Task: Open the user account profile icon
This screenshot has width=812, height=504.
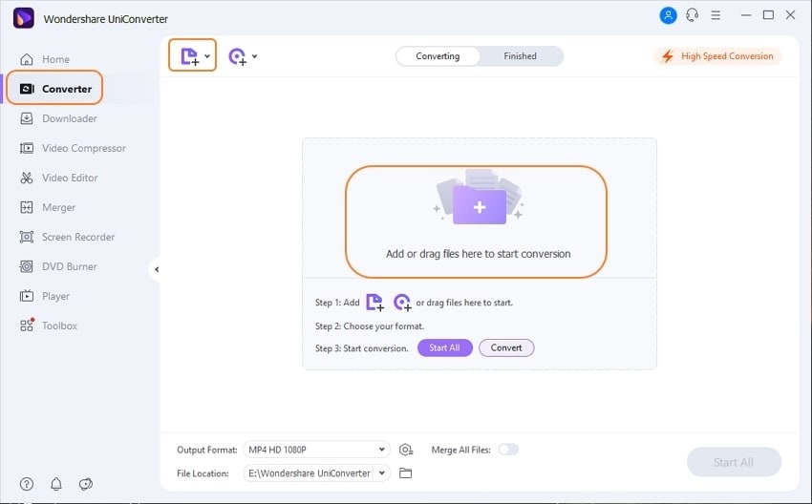Action: 668,15
